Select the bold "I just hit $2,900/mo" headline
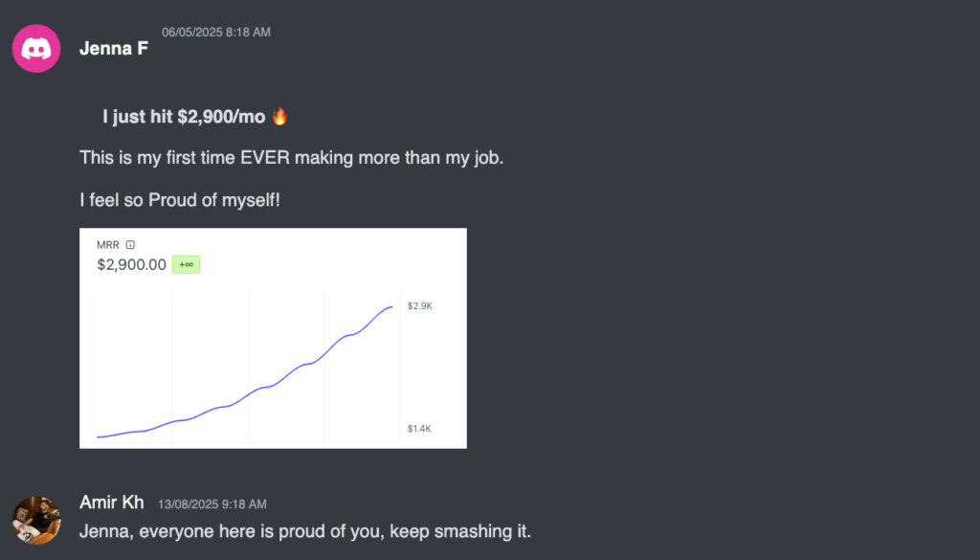The width and height of the screenshot is (980, 560). click(x=184, y=117)
